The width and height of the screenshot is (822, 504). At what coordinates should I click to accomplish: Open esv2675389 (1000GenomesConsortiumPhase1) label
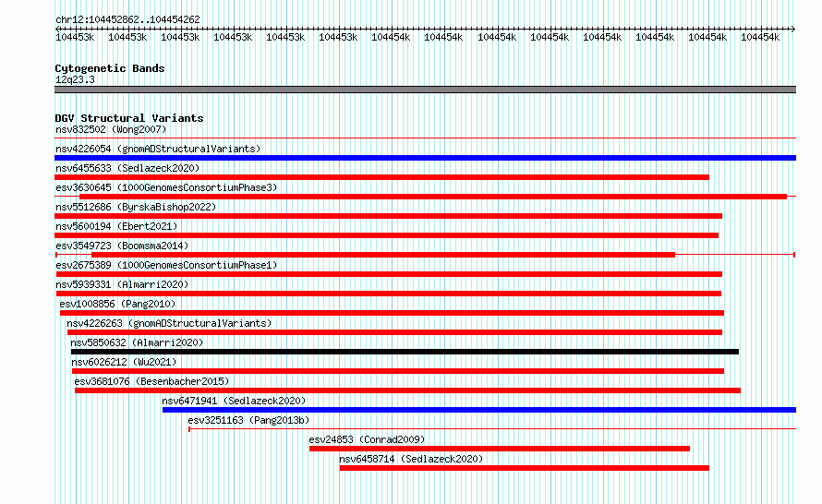(x=166, y=265)
